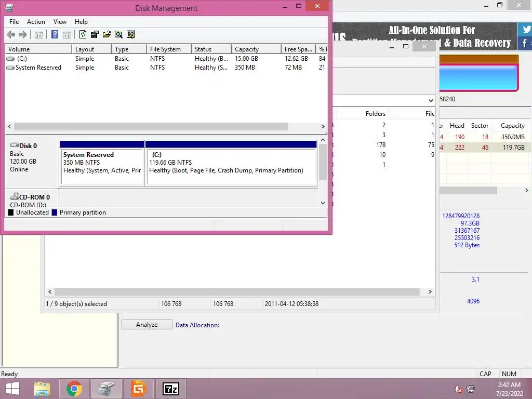
Task: Click the 128479920128 value
Action: click(461, 216)
